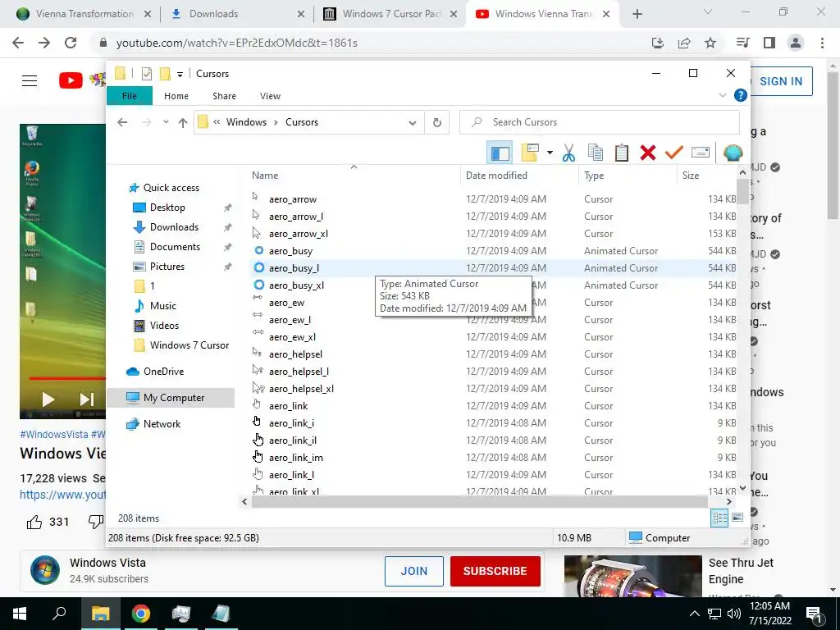
Task: Click the Rename icon in toolbar
Action: tap(701, 153)
